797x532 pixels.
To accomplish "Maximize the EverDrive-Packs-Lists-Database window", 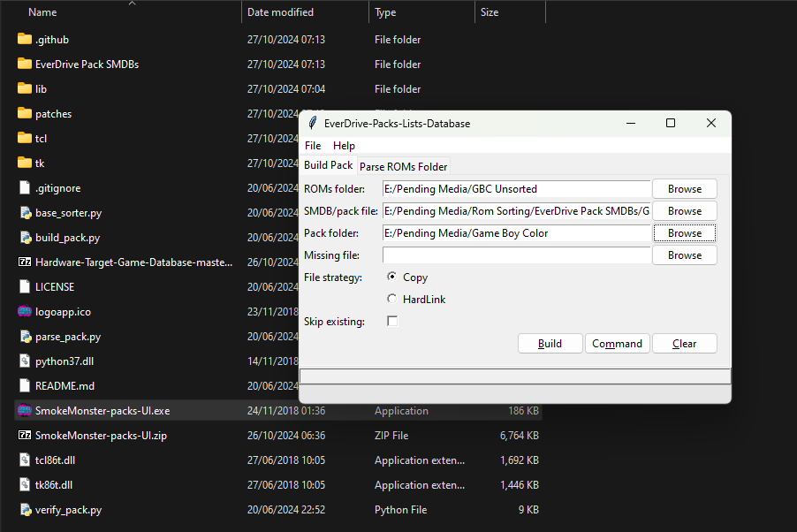I will point(671,123).
